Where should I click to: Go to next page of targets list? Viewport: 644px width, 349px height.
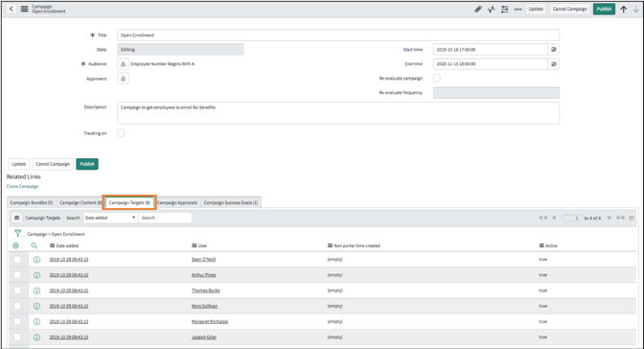tap(609, 218)
